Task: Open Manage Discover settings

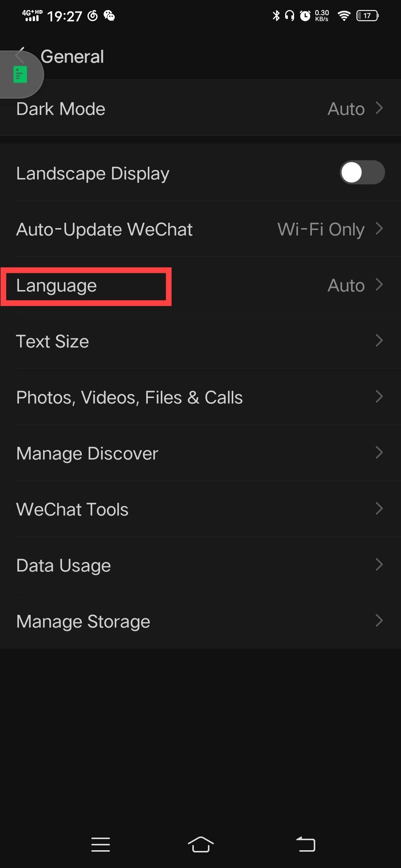Action: (x=200, y=453)
